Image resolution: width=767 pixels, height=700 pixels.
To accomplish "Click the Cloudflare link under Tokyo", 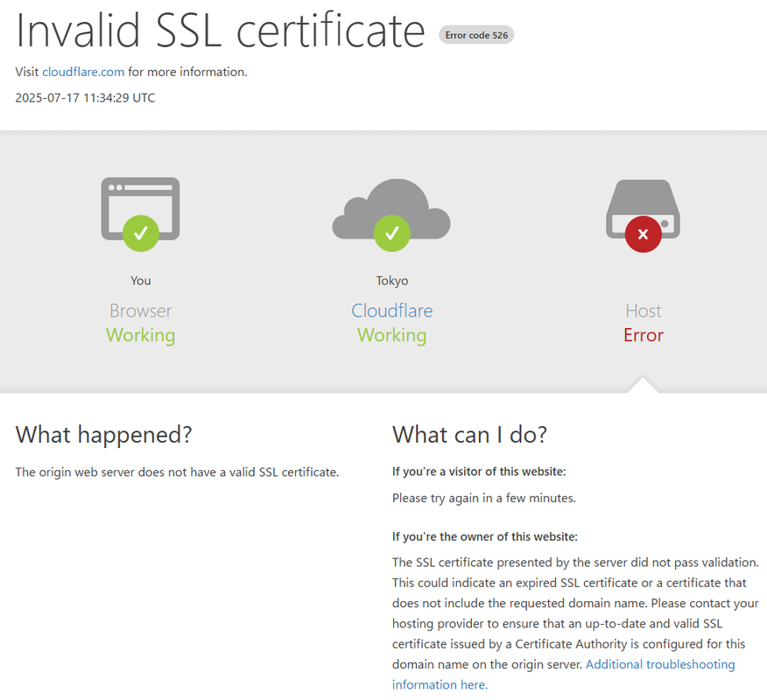I will (x=391, y=311).
